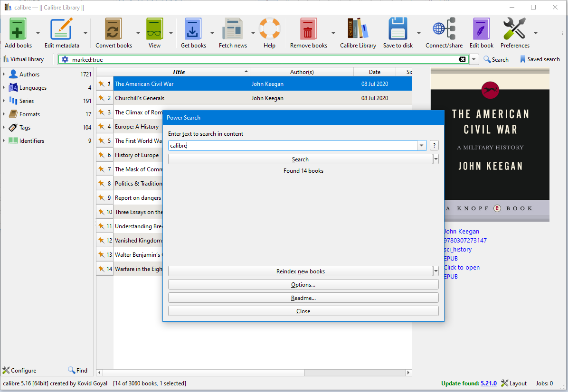Open Save to disk dropdown arrow
568x392 pixels.
419,33
